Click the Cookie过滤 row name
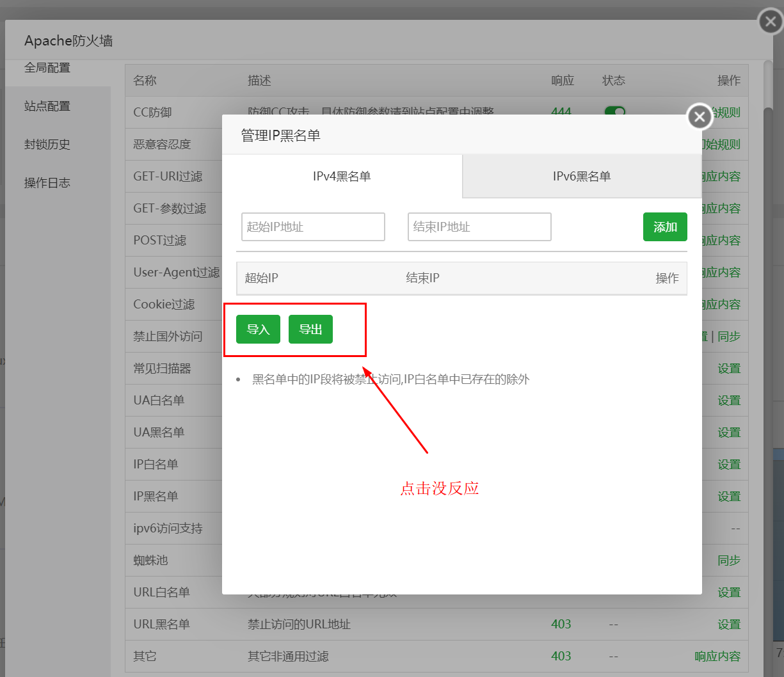This screenshot has width=784, height=677. (164, 305)
